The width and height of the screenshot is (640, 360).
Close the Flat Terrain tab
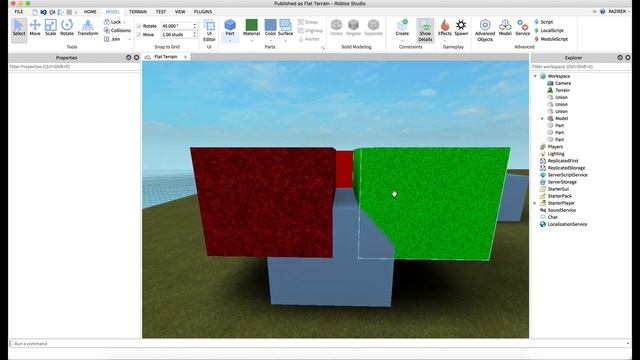[x=186, y=57]
